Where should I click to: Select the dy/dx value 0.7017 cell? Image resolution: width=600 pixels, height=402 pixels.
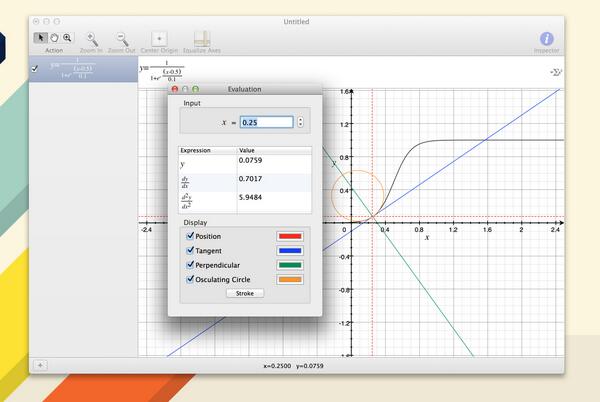tap(274, 183)
